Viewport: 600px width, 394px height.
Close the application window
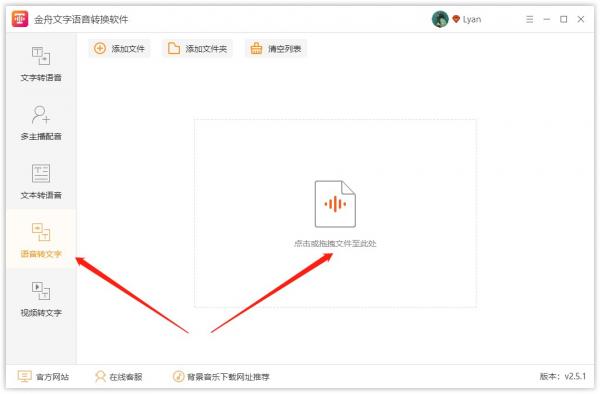(x=581, y=19)
